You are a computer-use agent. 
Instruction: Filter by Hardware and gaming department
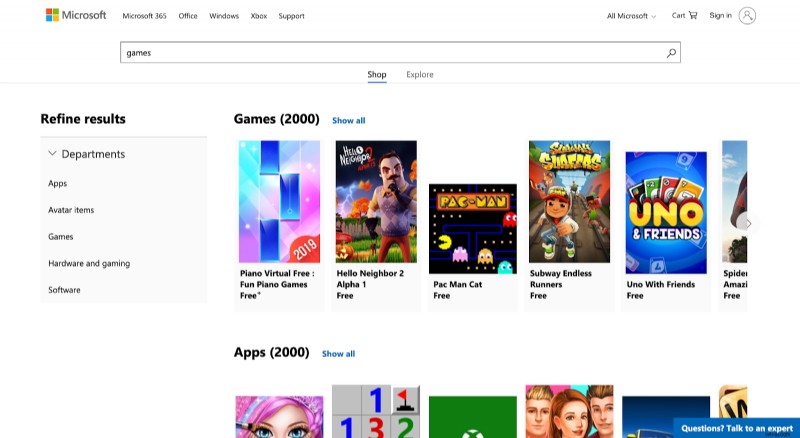(x=89, y=263)
